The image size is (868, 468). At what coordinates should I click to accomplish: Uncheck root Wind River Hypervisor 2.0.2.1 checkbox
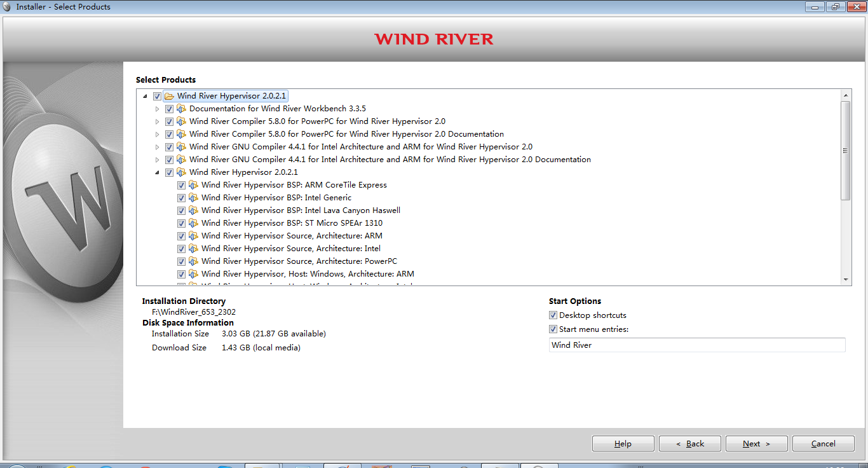157,96
